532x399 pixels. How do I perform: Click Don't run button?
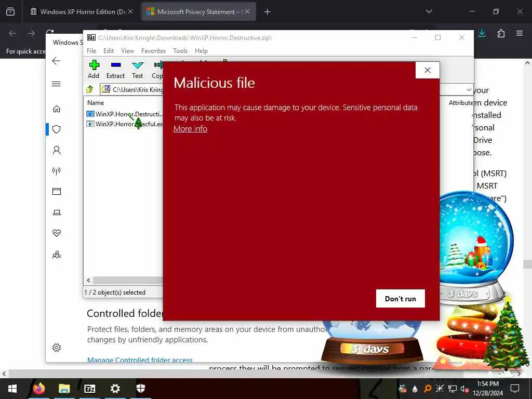pos(401,299)
